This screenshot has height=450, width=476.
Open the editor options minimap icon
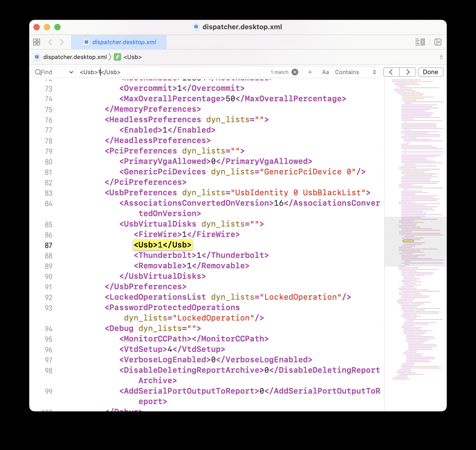[420, 42]
